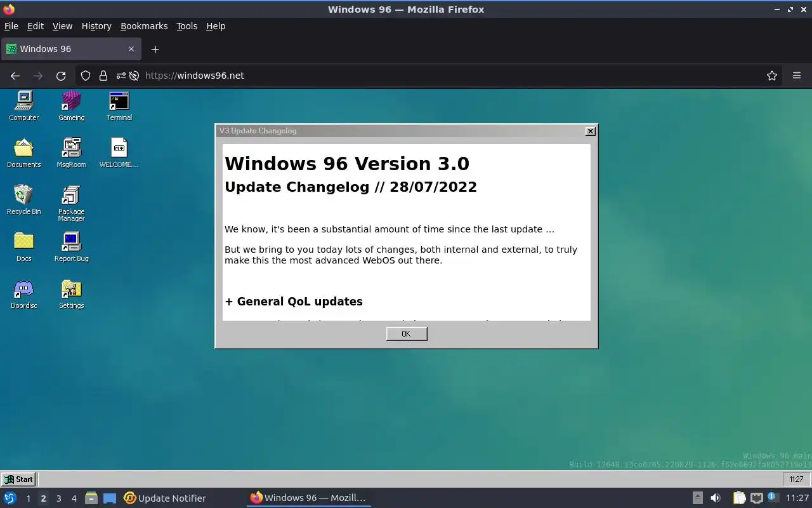
Task: Open the clipboard tray icon
Action: coord(739,498)
